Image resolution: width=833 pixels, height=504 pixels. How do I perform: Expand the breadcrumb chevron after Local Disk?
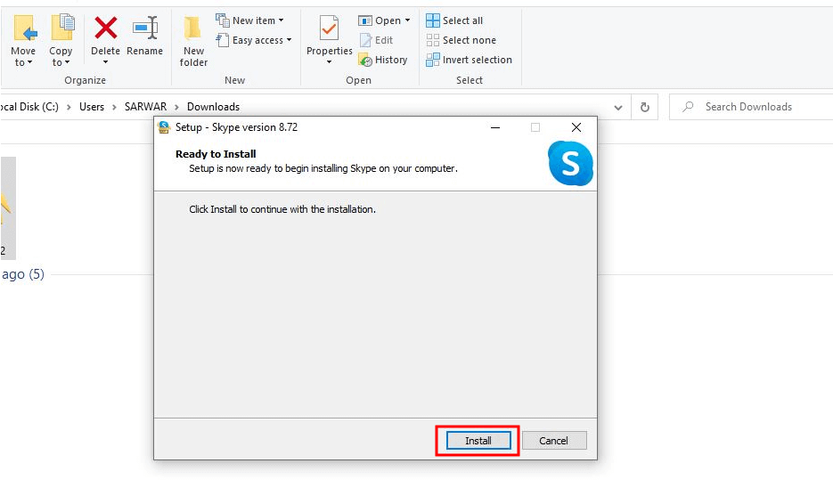69,107
